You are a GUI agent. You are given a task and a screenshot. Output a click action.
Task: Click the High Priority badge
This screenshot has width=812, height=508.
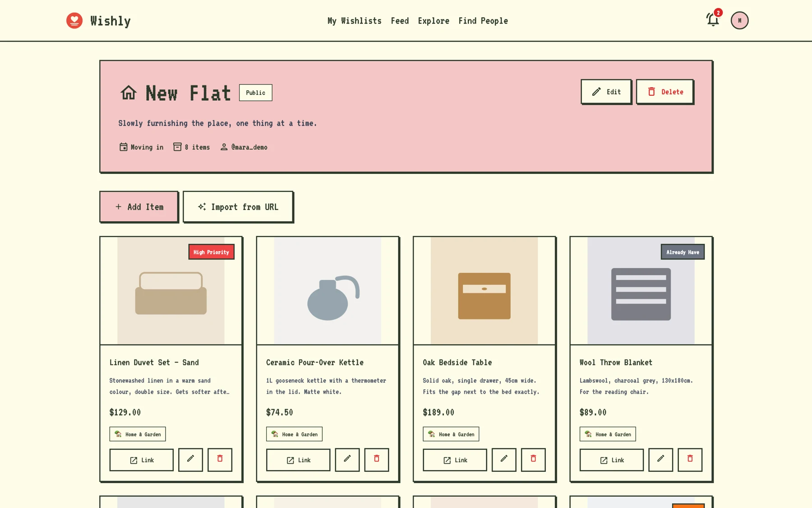(x=211, y=252)
